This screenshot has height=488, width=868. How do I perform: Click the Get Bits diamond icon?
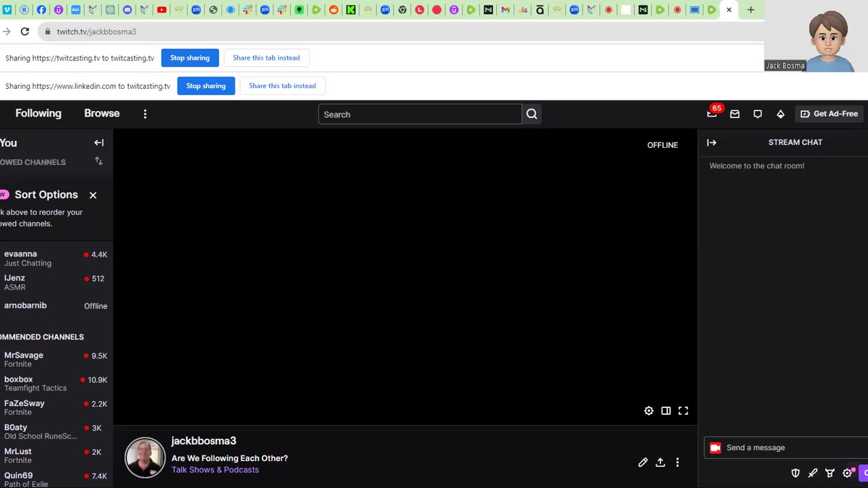781,114
